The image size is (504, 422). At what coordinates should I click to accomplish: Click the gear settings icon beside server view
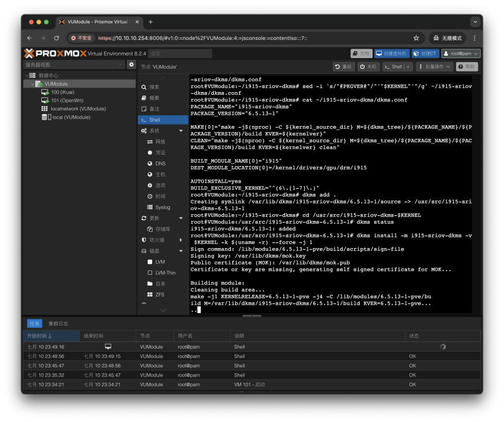131,65
